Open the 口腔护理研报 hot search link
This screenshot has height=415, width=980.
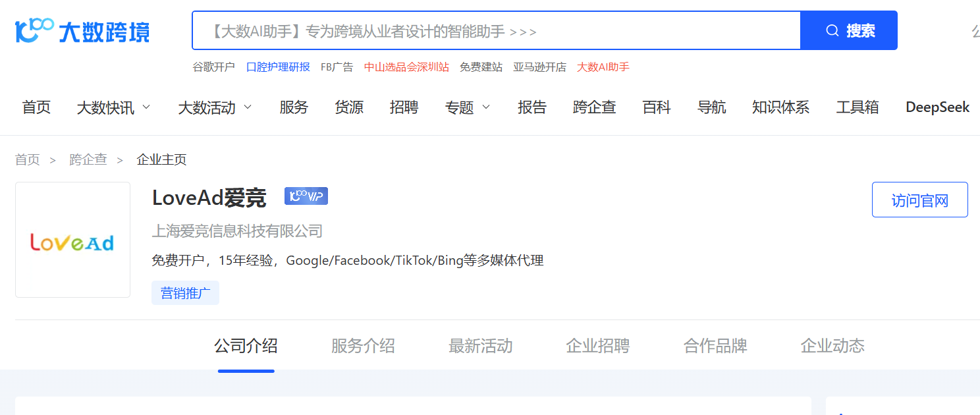pyautogui.click(x=278, y=67)
